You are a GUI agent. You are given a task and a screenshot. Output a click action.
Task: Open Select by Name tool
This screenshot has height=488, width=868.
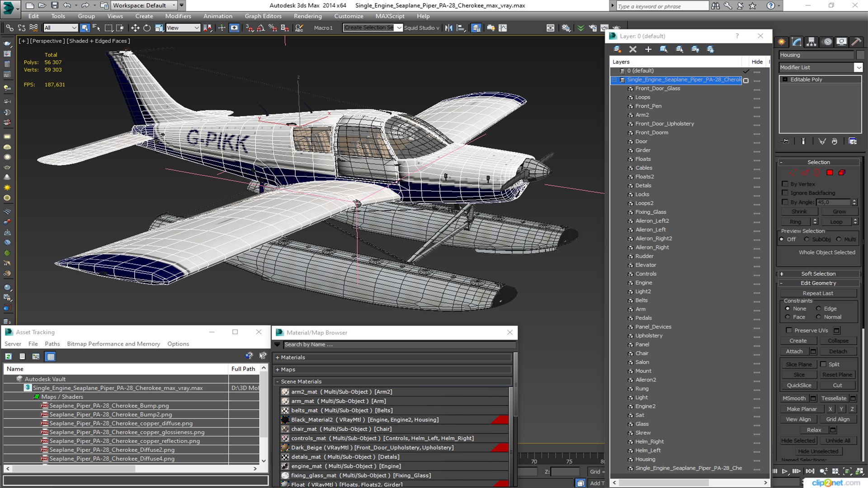[x=96, y=28]
